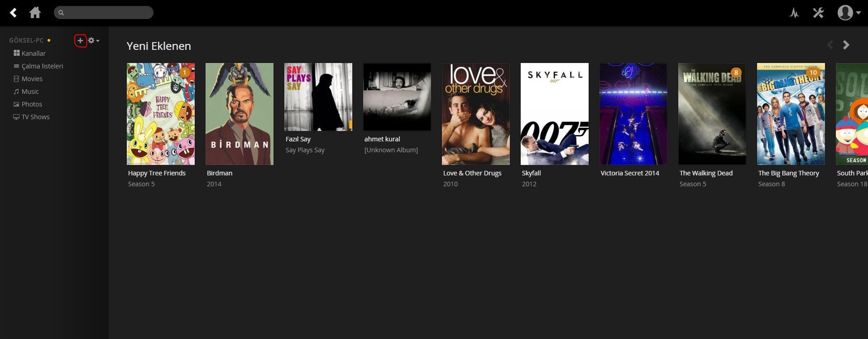The height and width of the screenshot is (339, 868).
Task: Click the 8 badge on Walking Dead
Action: pyautogui.click(x=736, y=73)
